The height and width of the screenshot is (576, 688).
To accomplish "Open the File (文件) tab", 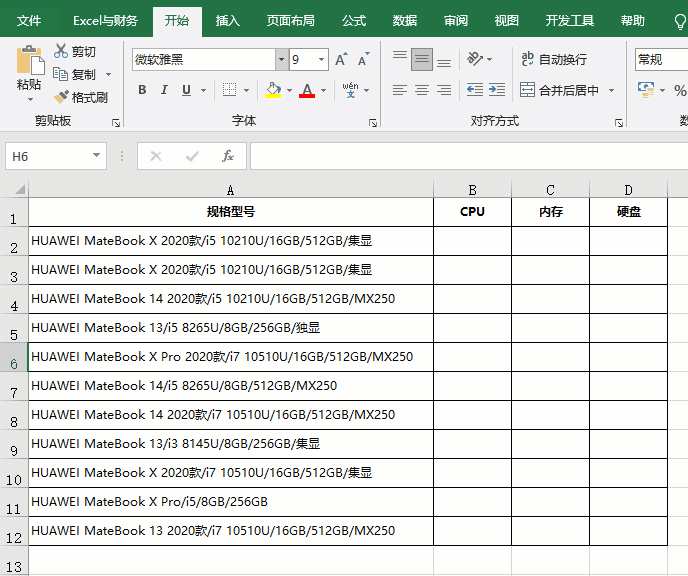I will [29, 21].
